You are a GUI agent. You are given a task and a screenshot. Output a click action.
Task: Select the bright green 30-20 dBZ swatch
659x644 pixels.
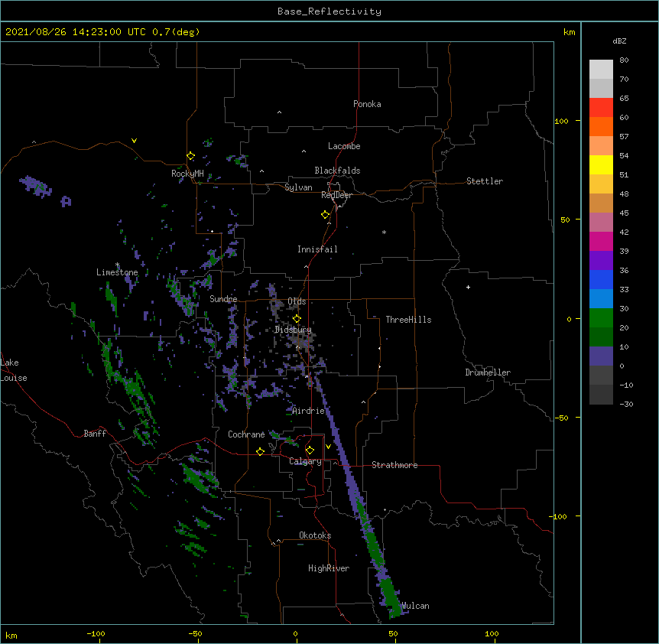[x=601, y=318]
